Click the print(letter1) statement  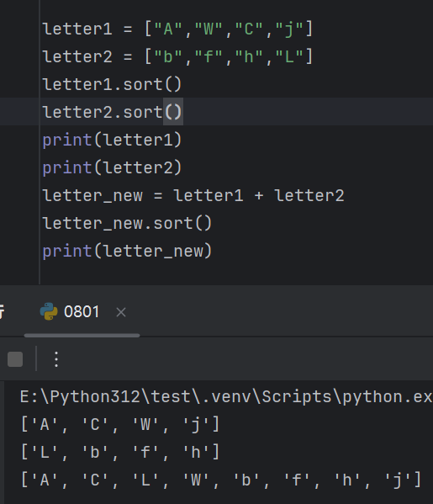tap(112, 141)
